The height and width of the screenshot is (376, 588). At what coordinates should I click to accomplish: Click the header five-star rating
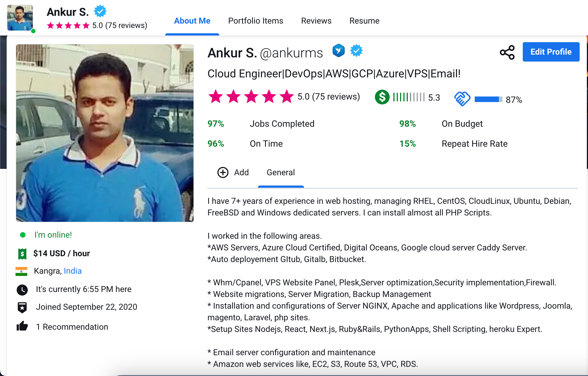point(68,26)
